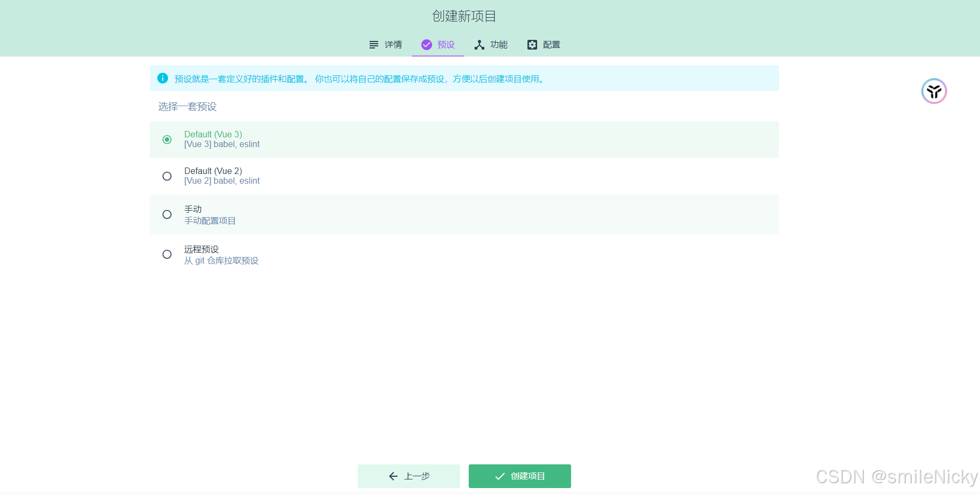Click the "选择一套预设" heading

[187, 107]
